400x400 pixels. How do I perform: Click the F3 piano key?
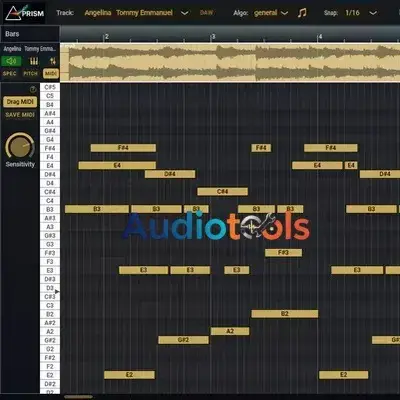pos(50,261)
